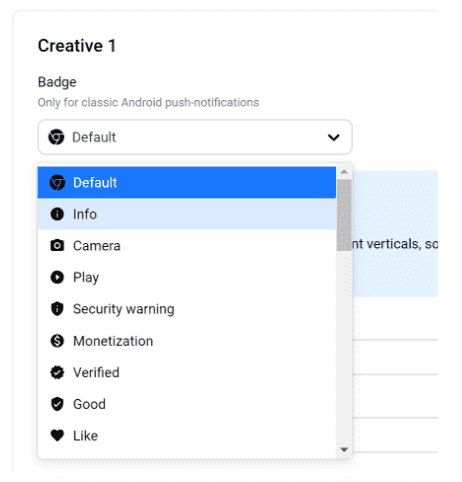This screenshot has height=482, width=462.
Task: Click the Camera badge icon
Action: [x=57, y=246]
